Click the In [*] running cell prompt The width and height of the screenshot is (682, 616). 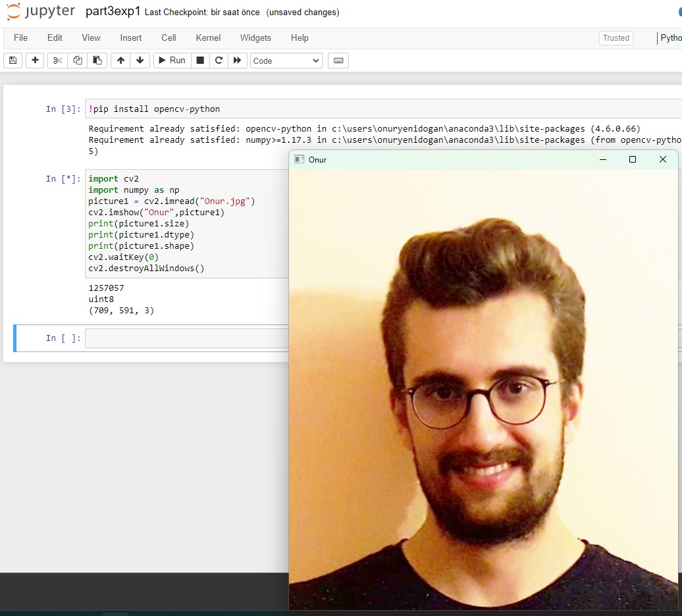pos(63,178)
